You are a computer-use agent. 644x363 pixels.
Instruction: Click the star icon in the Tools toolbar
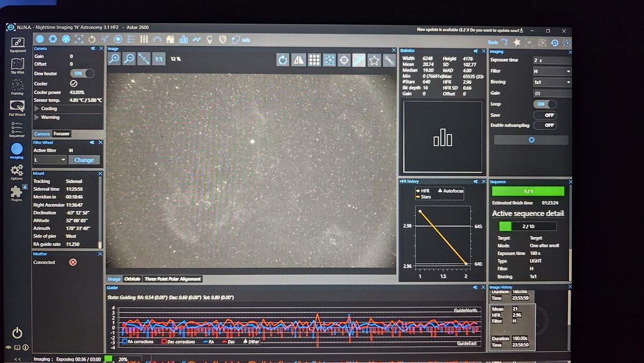click(517, 42)
